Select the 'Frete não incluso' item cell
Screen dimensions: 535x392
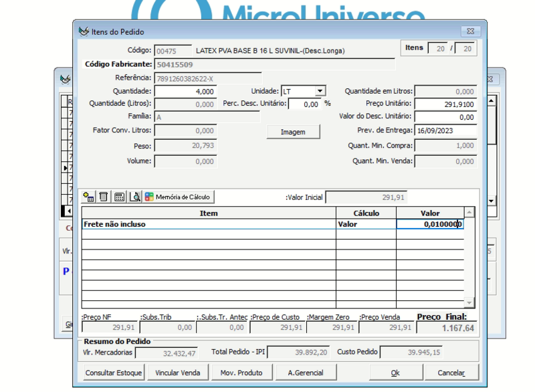pos(209,224)
